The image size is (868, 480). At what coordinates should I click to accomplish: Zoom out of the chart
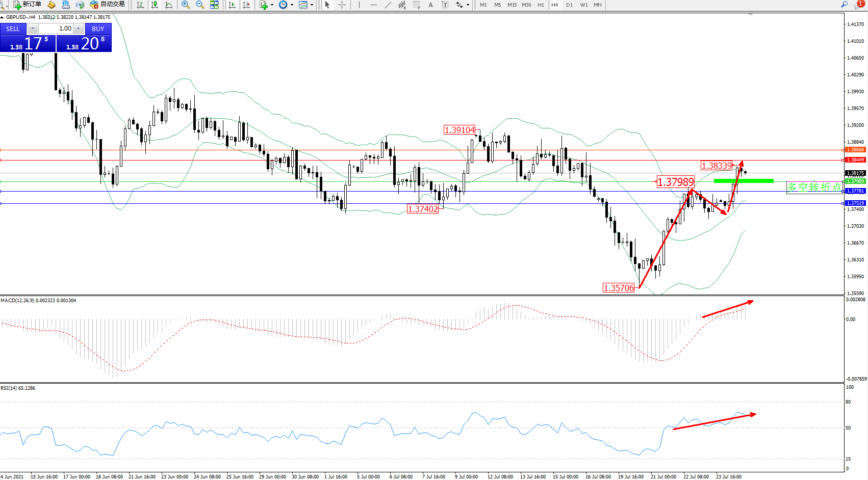click(200, 5)
